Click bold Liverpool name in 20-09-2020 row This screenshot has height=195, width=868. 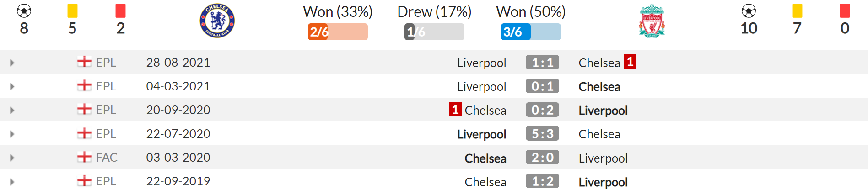(603, 111)
